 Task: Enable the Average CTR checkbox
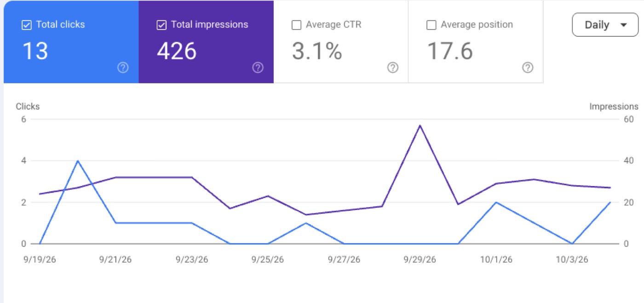[x=297, y=25]
